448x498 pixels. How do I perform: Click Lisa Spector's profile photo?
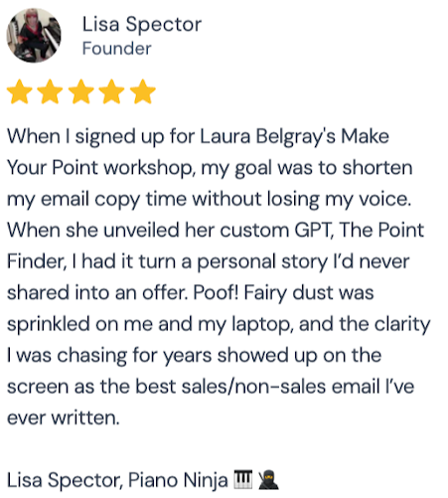34,35
